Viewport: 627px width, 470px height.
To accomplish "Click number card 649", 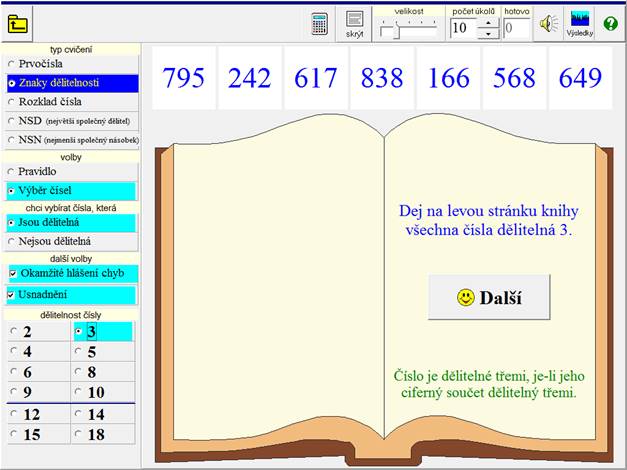I will click(580, 78).
